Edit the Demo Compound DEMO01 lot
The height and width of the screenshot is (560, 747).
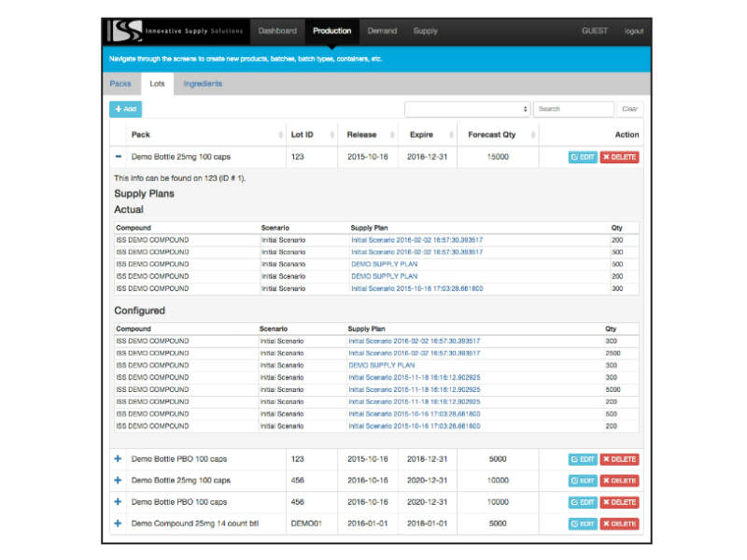[x=582, y=524]
